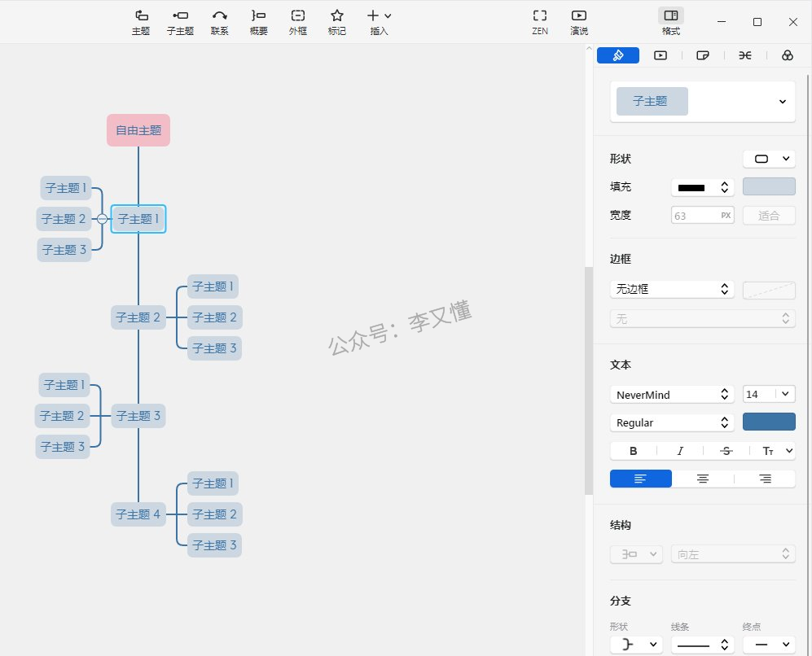This screenshot has width=812, height=656.
Task: Click the 主题 (Topic) toolbar icon
Action: pyautogui.click(x=141, y=21)
